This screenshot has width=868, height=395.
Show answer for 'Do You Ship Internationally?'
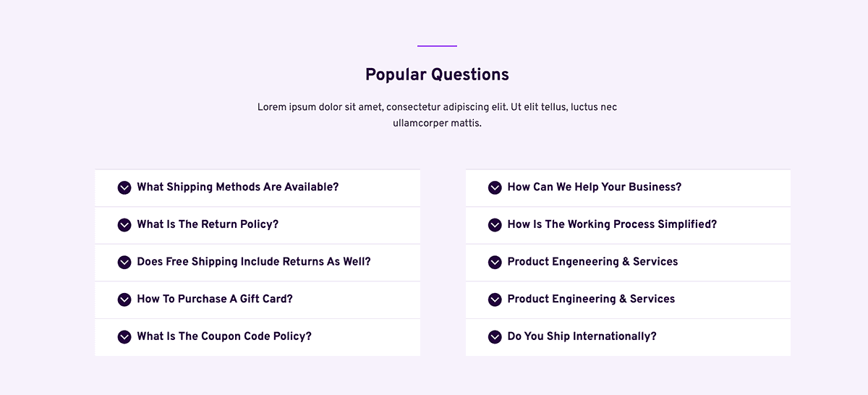tap(628, 337)
